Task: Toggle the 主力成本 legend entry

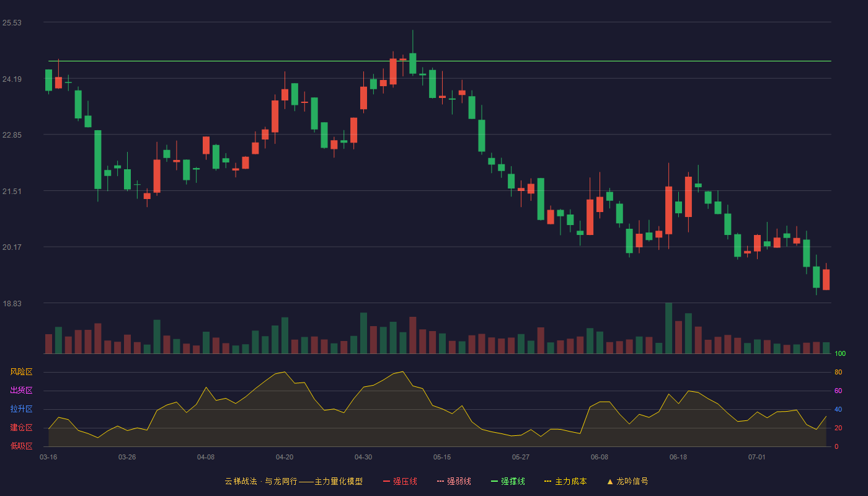Action: pyautogui.click(x=565, y=481)
